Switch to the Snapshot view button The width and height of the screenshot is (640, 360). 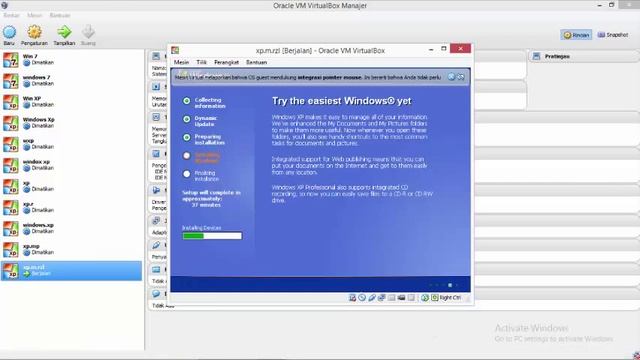click(x=613, y=35)
